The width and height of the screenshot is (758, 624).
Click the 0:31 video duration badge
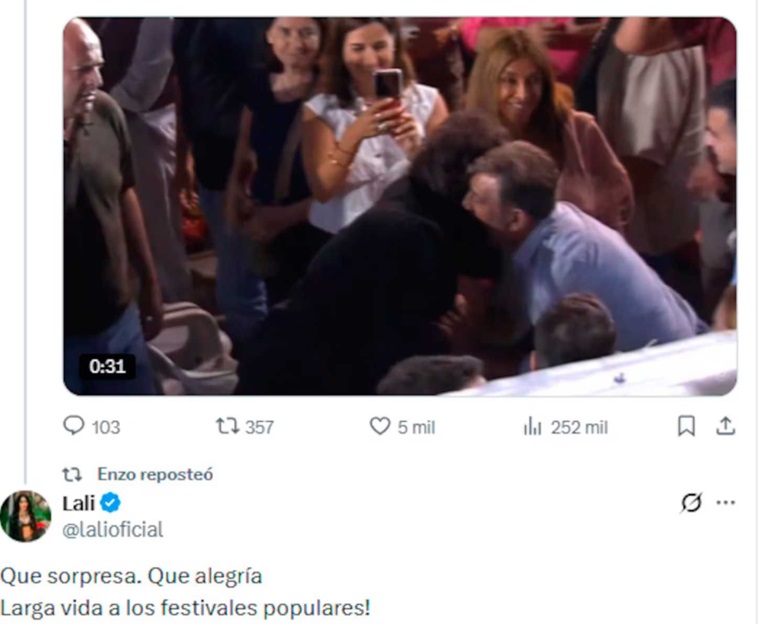tap(107, 366)
